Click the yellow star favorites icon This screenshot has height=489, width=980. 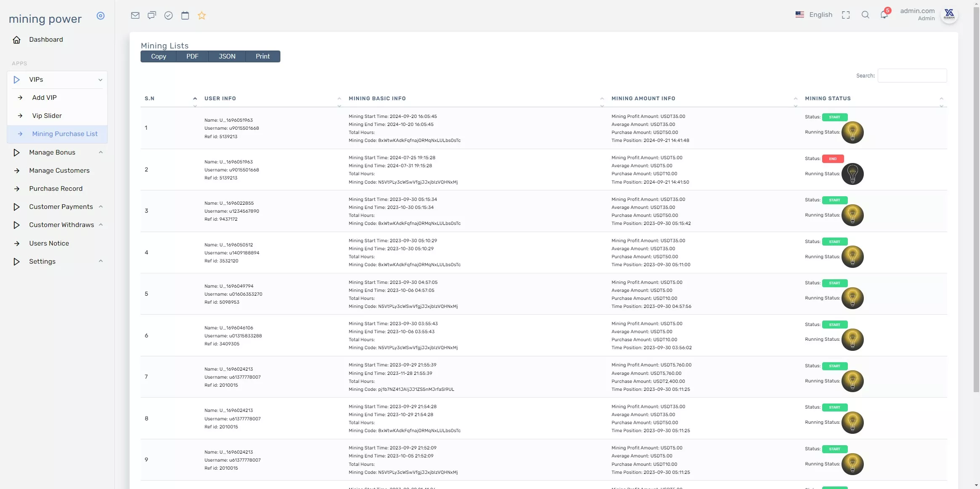[x=202, y=16]
